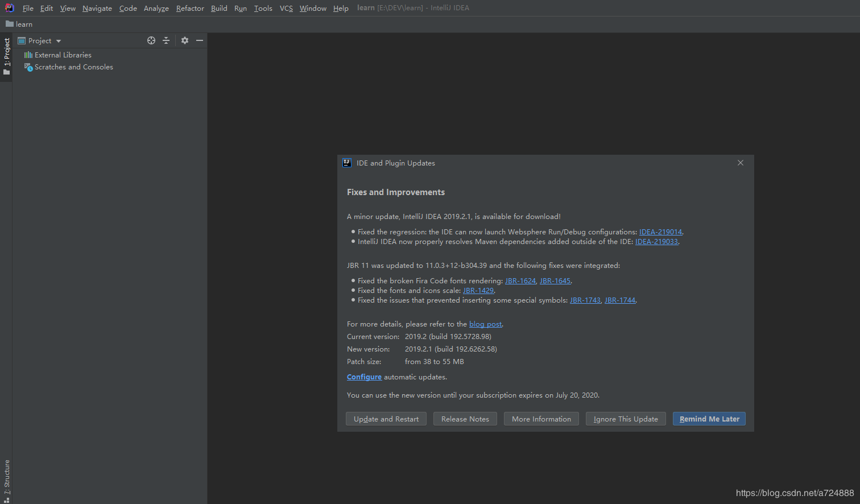This screenshot has height=504, width=860.
Task: Click the locate/scroll from source target icon
Action: coord(151,40)
